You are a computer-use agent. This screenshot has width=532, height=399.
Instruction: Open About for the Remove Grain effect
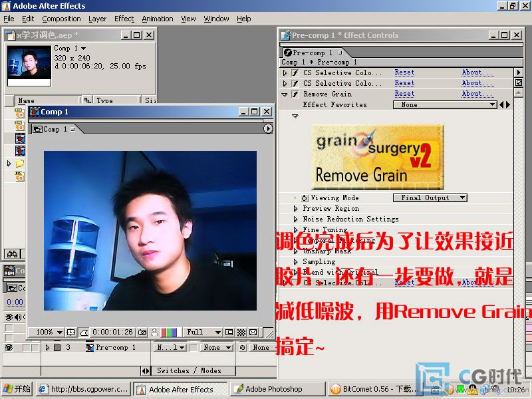click(x=477, y=94)
